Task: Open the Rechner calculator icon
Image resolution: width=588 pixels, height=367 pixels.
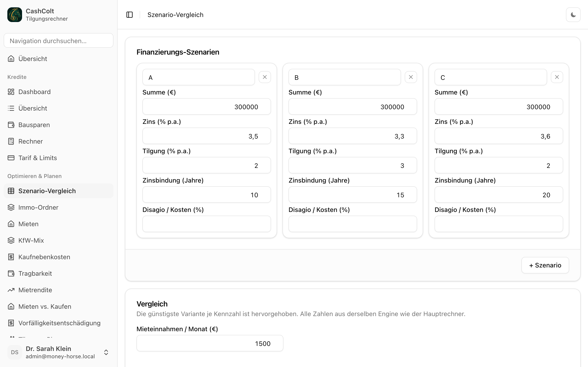Action: point(11,141)
